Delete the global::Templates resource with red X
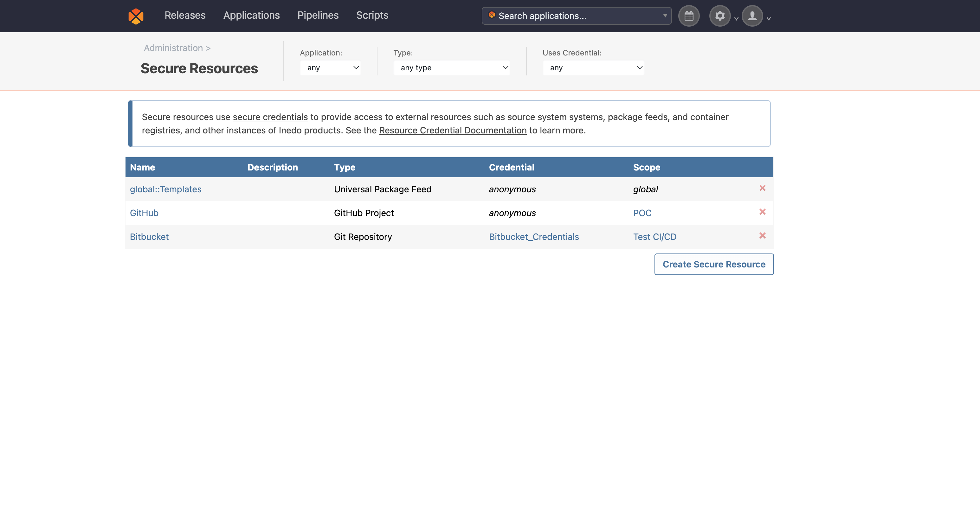 pyautogui.click(x=762, y=188)
